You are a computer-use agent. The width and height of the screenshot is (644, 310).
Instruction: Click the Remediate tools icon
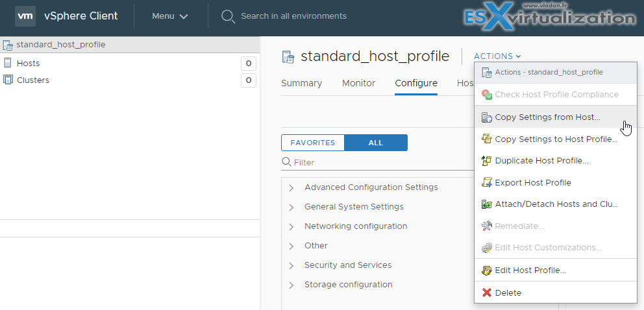[x=487, y=226]
